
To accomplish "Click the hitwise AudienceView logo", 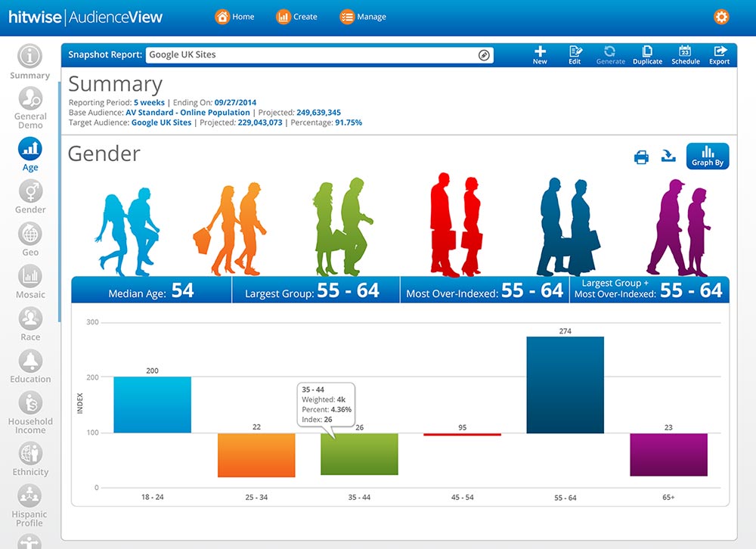I will [x=85, y=17].
